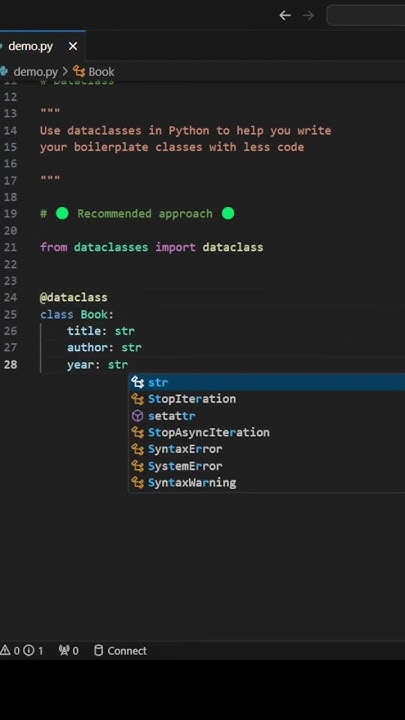
Task: Click the class icon next to SystemError
Action: (x=137, y=466)
